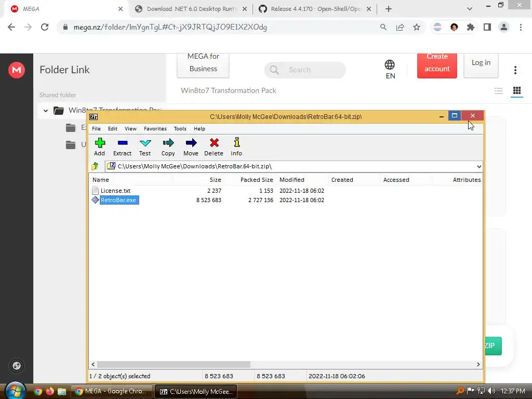Close the Open-Shell release tab
532x399 pixels.
pyautogui.click(x=369, y=9)
